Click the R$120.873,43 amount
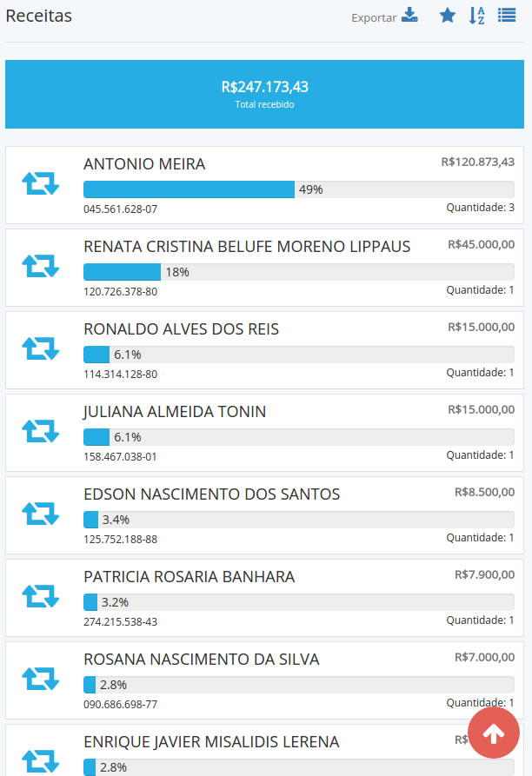Screen dimensions: 532x776 [x=477, y=162]
